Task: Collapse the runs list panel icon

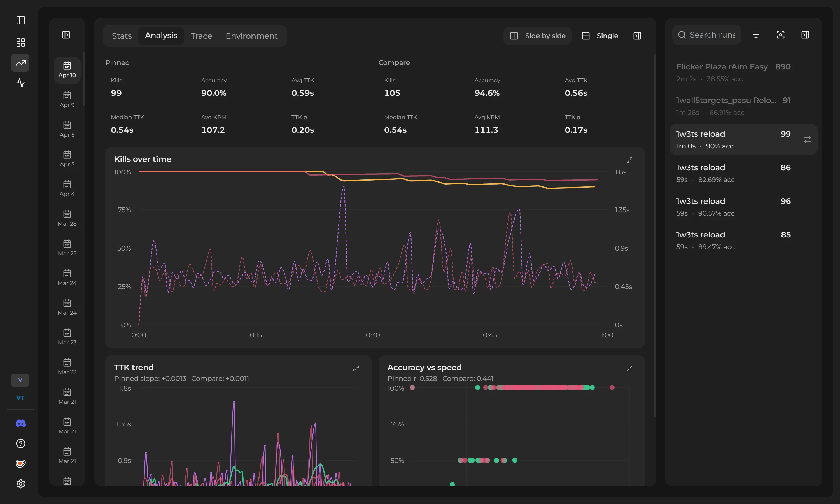Action: (805, 35)
